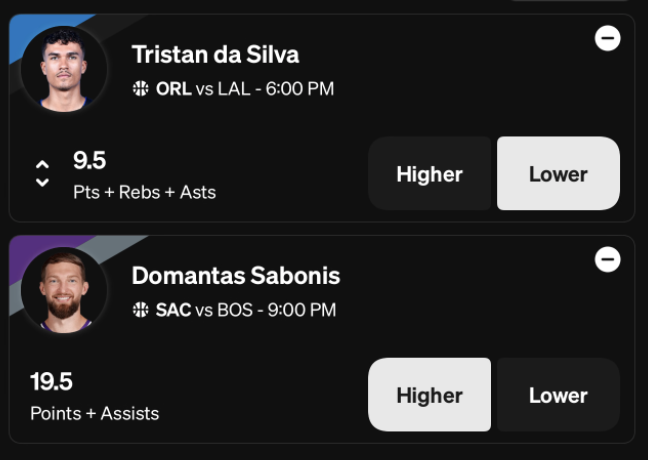Remove Tristan da Silva pick with minus icon

point(608,38)
